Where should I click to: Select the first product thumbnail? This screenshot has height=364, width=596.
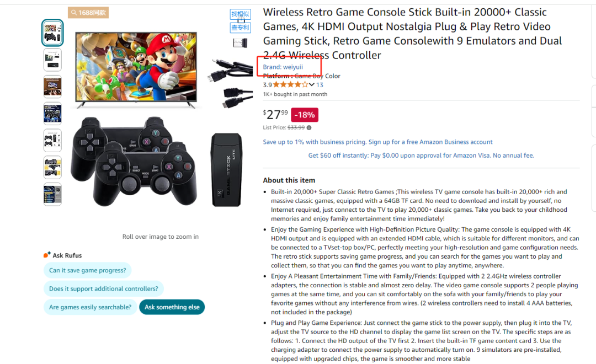[x=52, y=33]
